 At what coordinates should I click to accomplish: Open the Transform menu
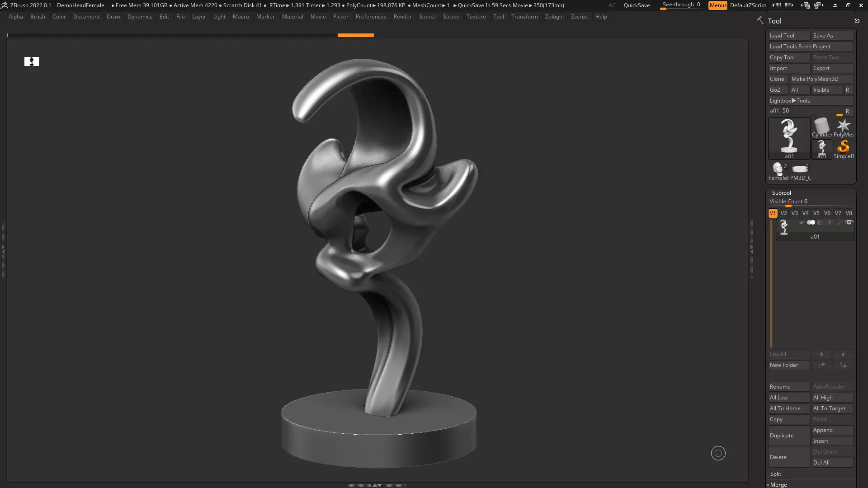[524, 17]
